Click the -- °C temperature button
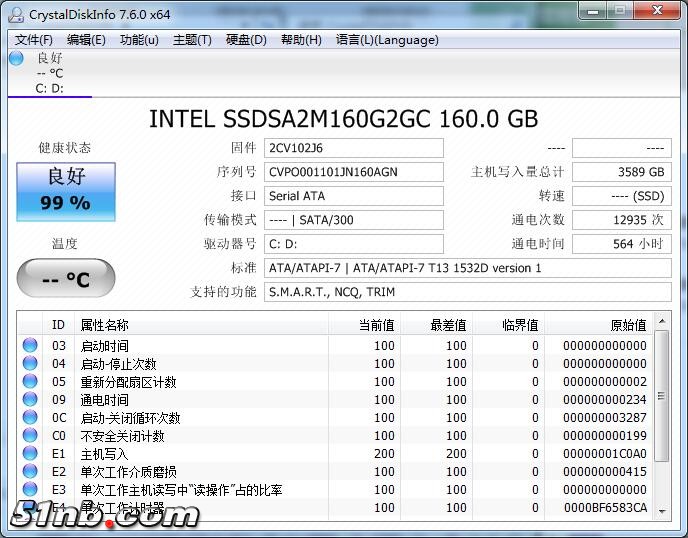 (66, 279)
